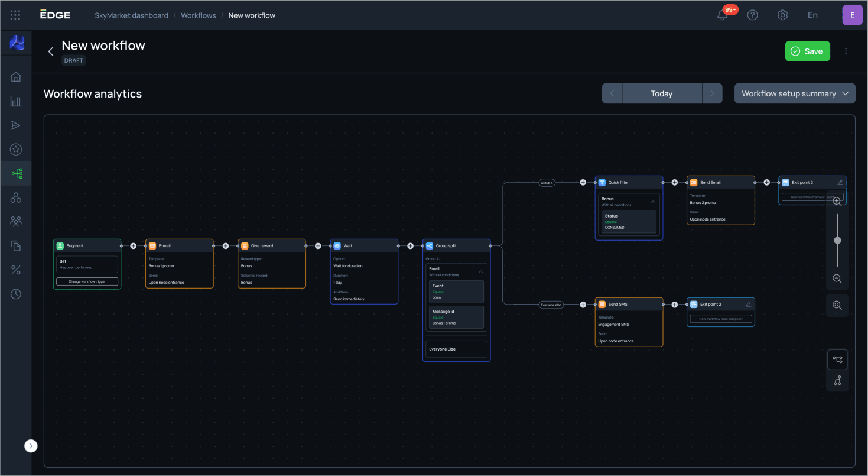Click the send (paper plane) sidebar icon

(x=16, y=125)
